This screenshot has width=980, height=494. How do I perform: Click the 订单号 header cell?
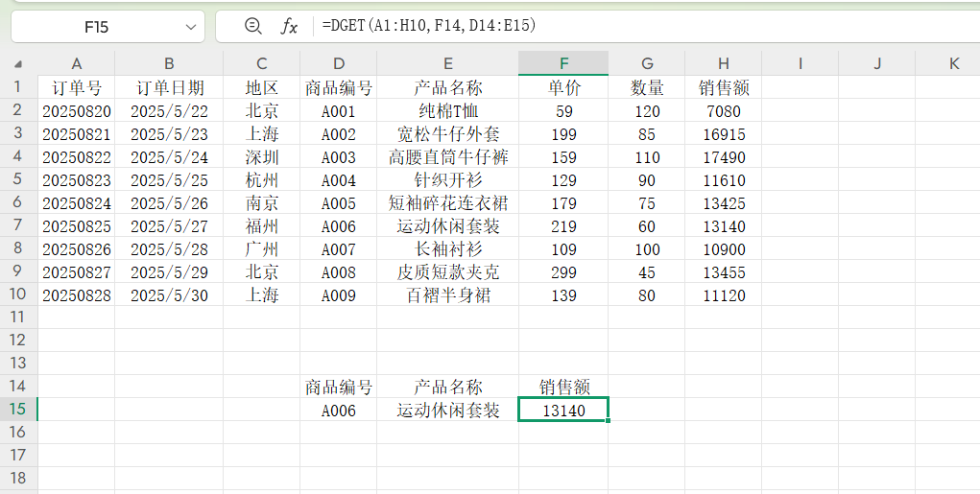click(76, 87)
